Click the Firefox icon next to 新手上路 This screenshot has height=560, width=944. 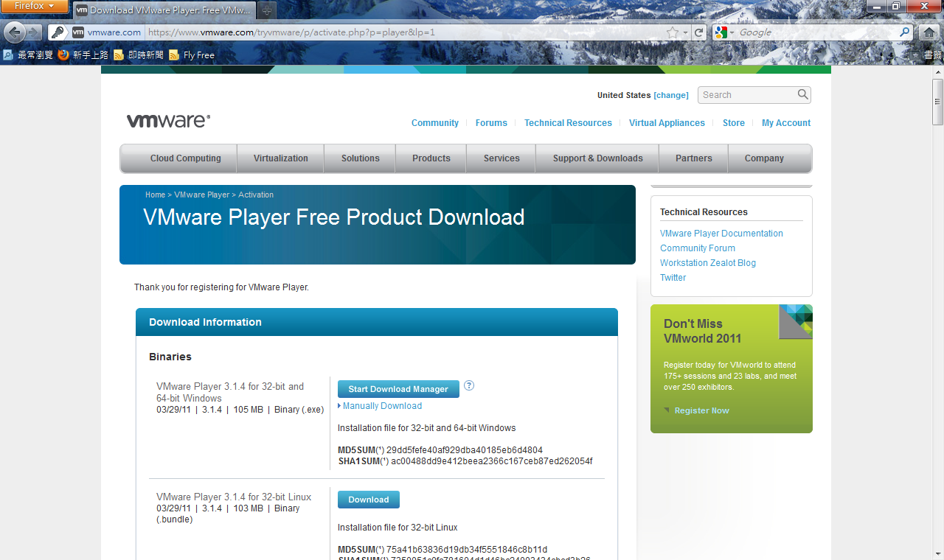point(63,55)
